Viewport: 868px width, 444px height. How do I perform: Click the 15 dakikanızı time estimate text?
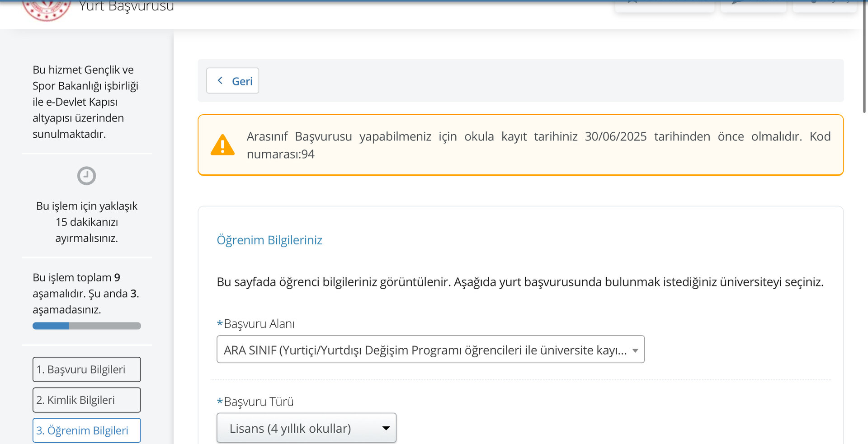coord(86,222)
